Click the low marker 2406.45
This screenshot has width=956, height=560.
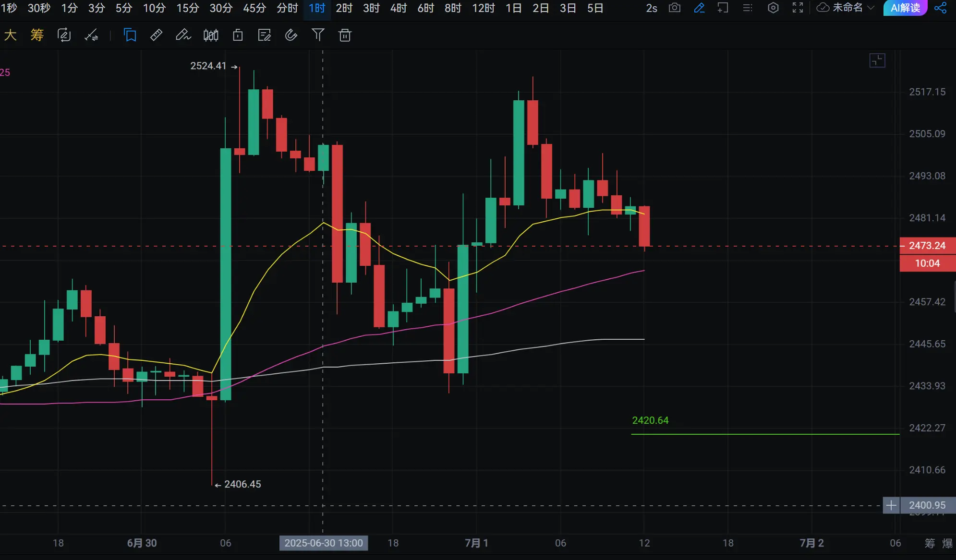coord(242,484)
